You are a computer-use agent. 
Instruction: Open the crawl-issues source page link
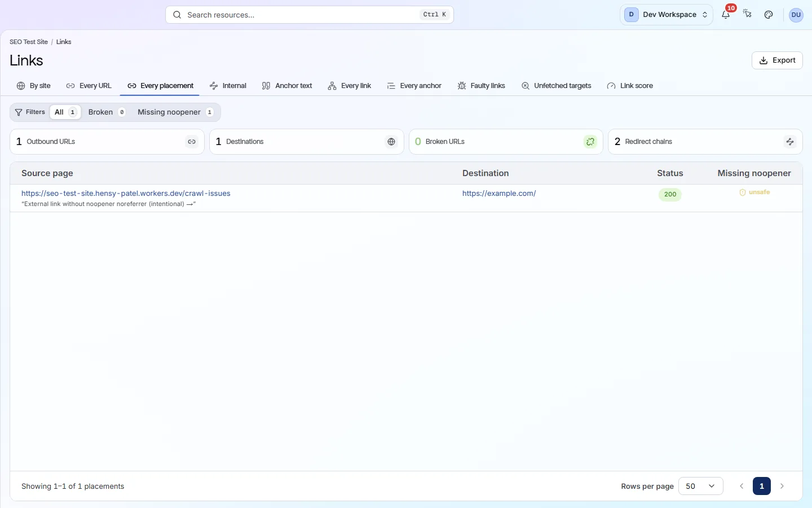(126, 193)
